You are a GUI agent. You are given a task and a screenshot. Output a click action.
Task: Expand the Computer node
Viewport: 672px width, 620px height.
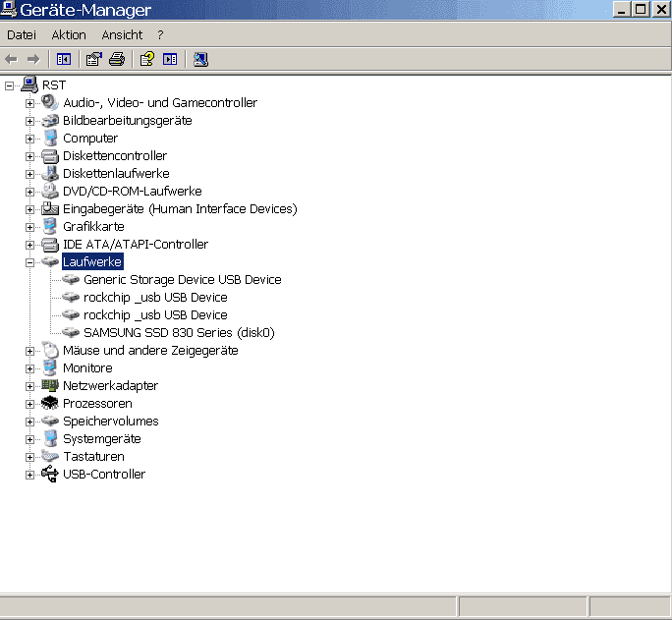(29, 140)
